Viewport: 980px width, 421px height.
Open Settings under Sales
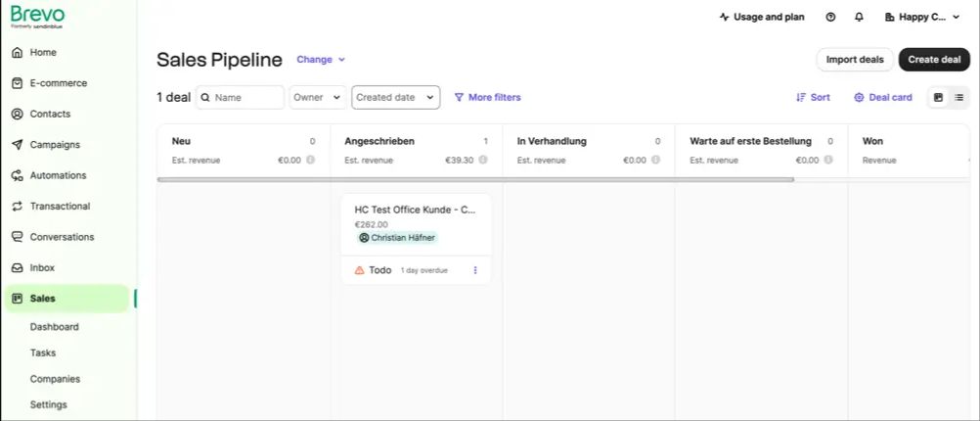pos(48,404)
